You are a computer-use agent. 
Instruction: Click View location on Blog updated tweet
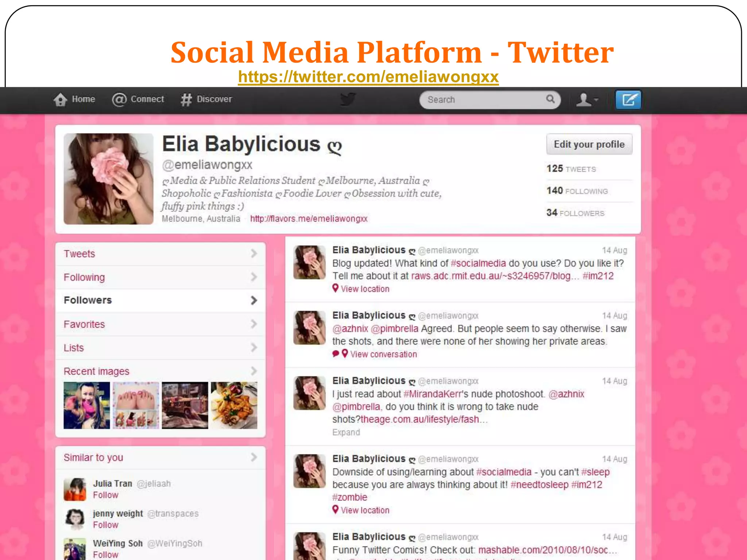pos(365,289)
